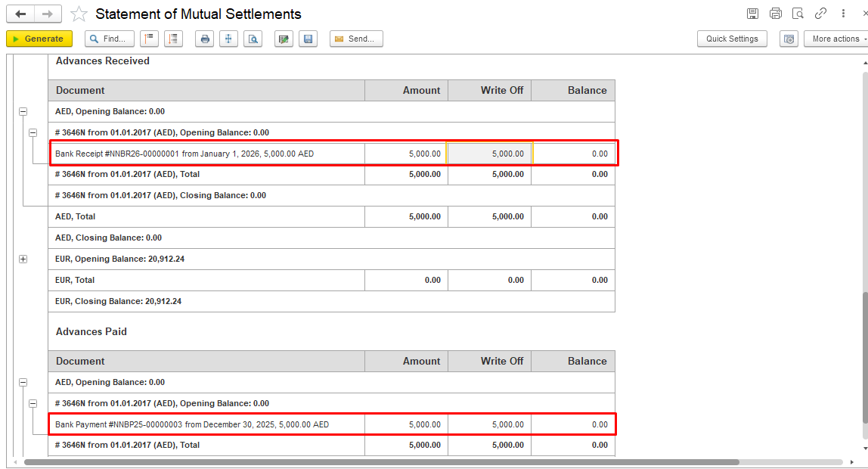The width and height of the screenshot is (868, 469).
Task: Click Balance header in Advances Received table
Action: (x=573, y=90)
